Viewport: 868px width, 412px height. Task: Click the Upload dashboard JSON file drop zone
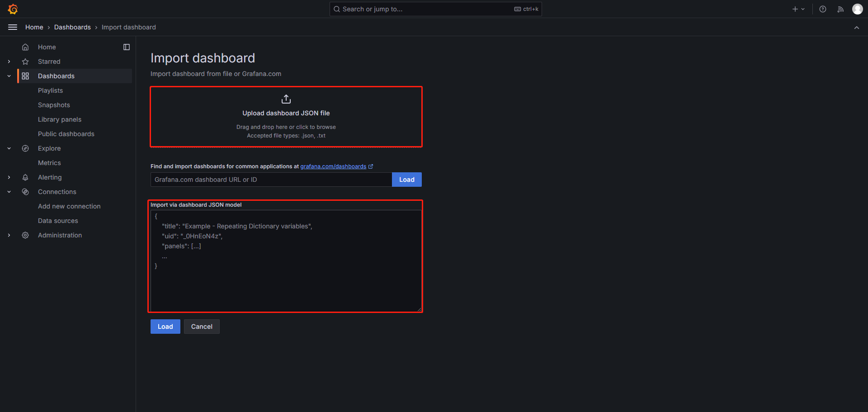coord(286,117)
